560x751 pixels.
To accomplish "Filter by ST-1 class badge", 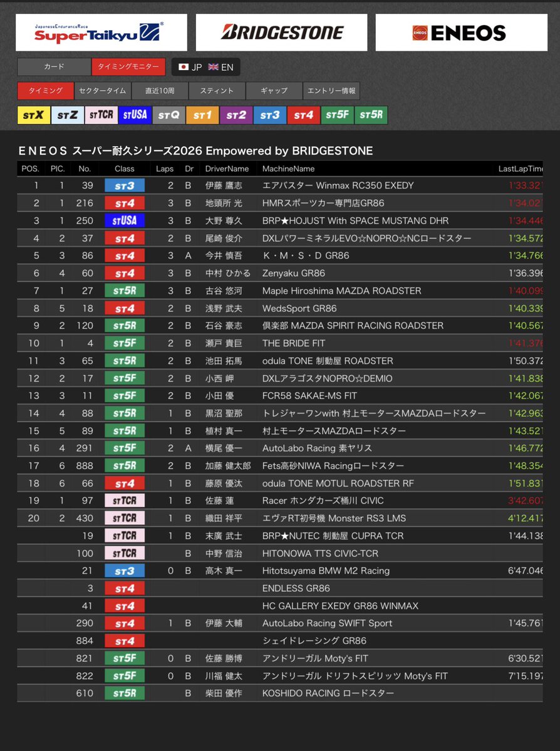I will pyautogui.click(x=202, y=115).
